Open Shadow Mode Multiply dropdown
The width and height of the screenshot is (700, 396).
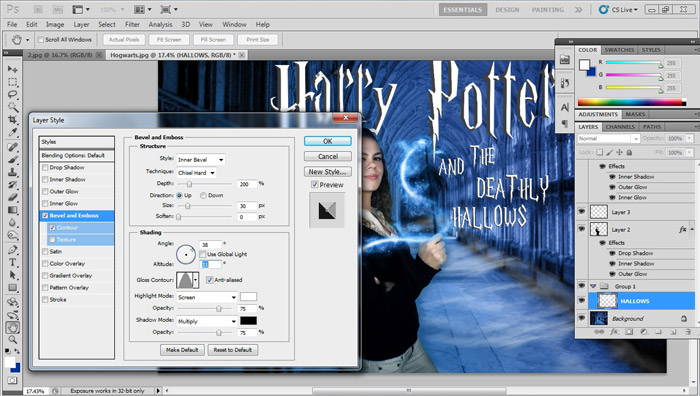click(x=207, y=321)
